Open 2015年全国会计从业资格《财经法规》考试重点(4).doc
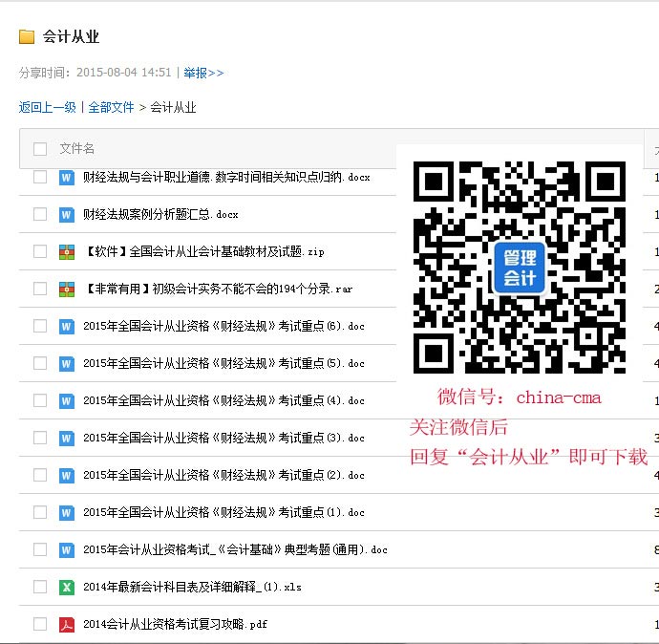This screenshot has width=659, height=644. [x=223, y=400]
